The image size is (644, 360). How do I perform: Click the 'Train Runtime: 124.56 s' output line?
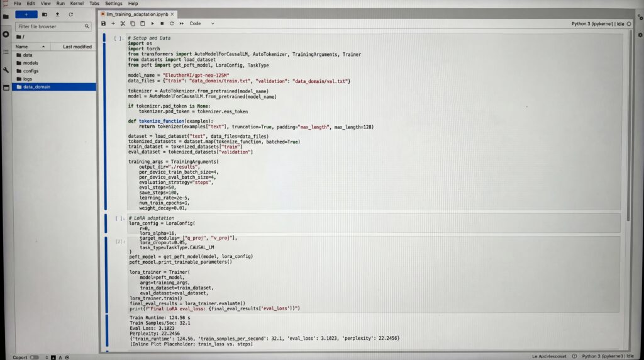(x=160, y=318)
